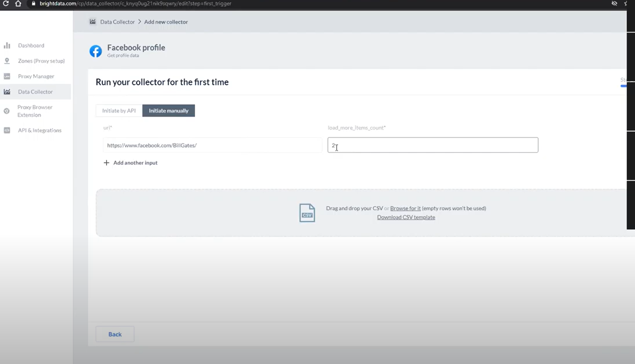The image size is (635, 364).
Task: Click the API & Integrations icon
Action: pos(7,130)
